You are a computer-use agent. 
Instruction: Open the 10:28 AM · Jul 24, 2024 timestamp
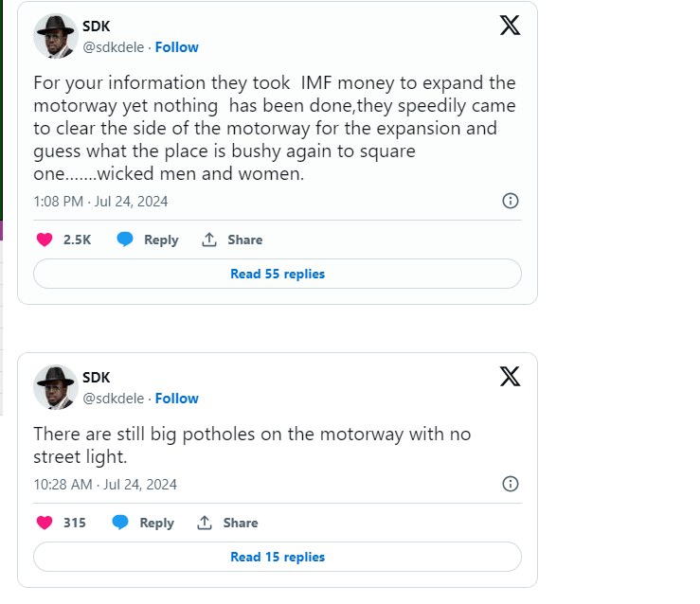104,485
